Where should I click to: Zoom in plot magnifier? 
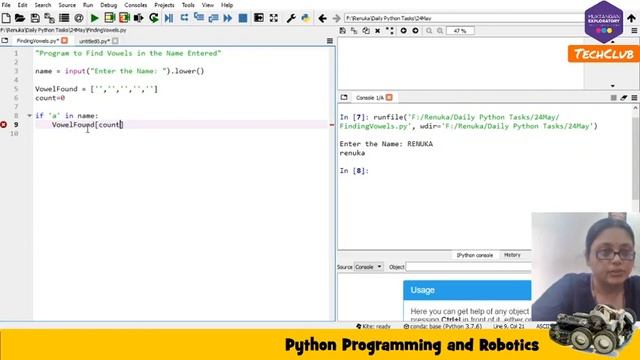(440, 31)
